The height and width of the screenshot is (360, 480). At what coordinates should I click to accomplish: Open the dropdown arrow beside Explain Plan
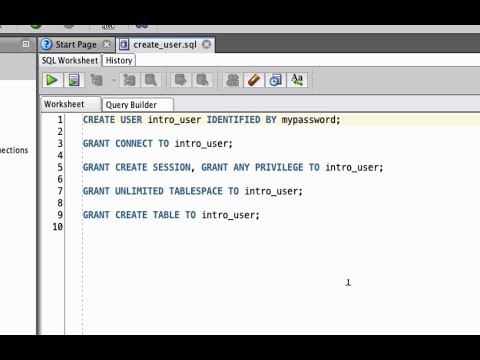click(x=114, y=80)
